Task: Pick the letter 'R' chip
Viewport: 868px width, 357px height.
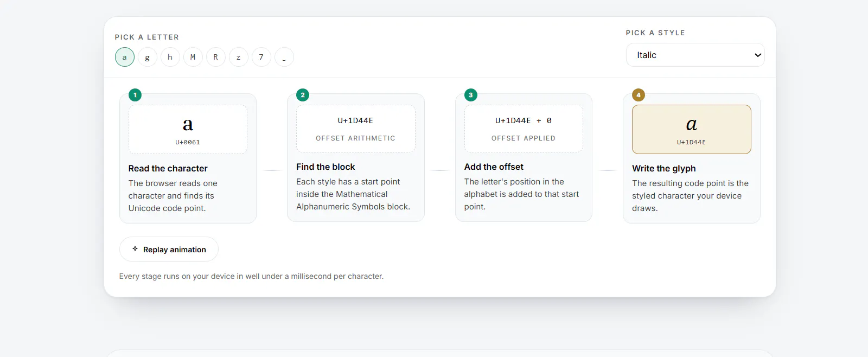Action: [216, 57]
